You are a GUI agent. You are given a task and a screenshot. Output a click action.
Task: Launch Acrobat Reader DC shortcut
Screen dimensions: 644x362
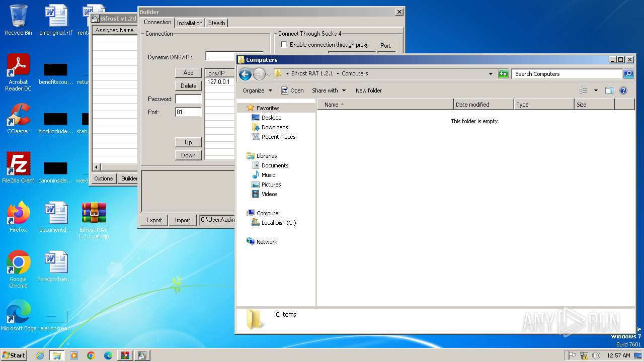tap(18, 72)
